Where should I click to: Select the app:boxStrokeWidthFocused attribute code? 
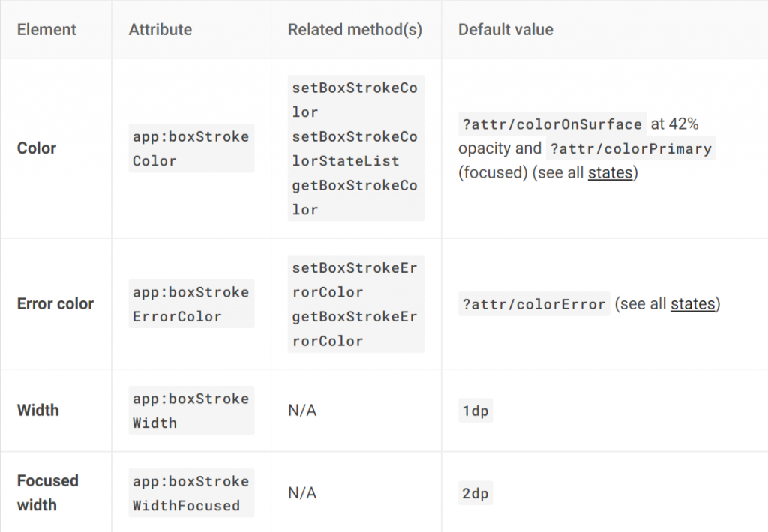pos(190,493)
